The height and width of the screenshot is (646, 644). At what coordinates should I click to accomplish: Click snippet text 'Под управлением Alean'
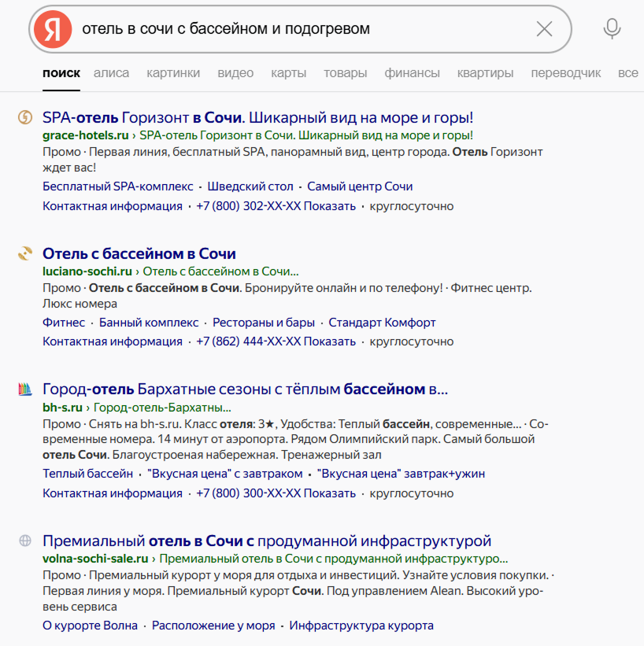click(394, 591)
